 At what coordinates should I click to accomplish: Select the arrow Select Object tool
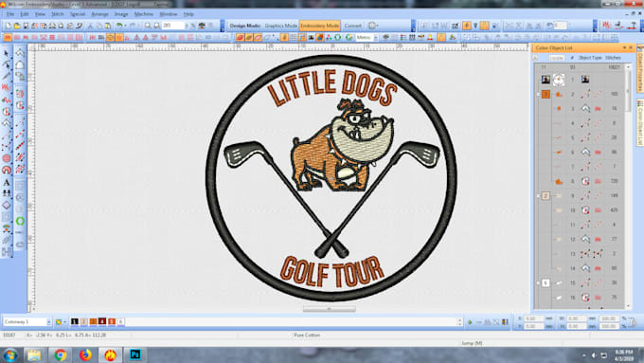tap(7, 53)
